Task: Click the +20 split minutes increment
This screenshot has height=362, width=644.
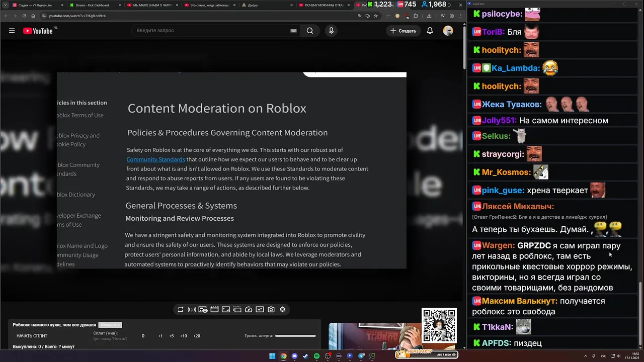Action: coord(196,336)
